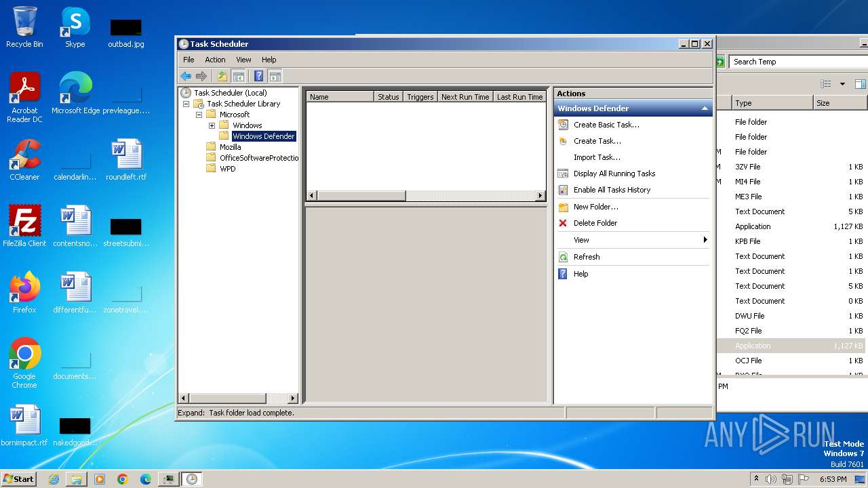Click the blue Help toolbar icon

pos(258,76)
